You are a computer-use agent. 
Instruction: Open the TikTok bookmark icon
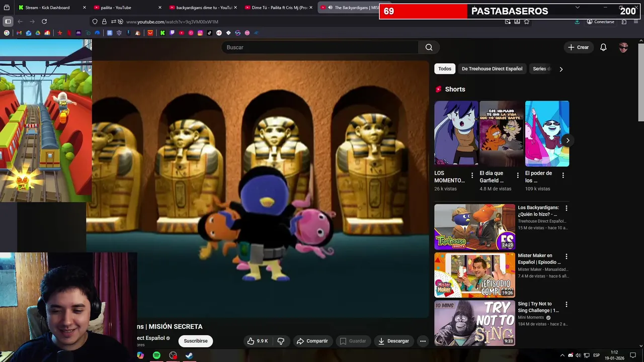pos(209,33)
